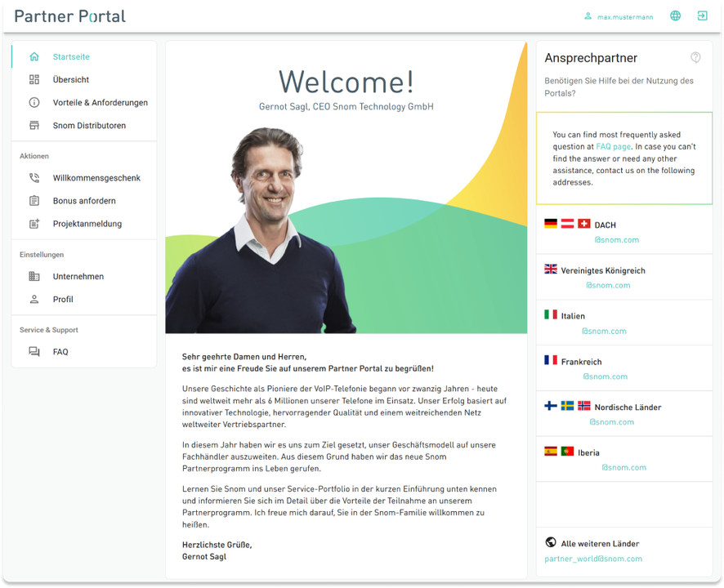Image resolution: width=724 pixels, height=588 pixels.
Task: Click the partner_world@snom.com email link
Action: [x=593, y=559]
